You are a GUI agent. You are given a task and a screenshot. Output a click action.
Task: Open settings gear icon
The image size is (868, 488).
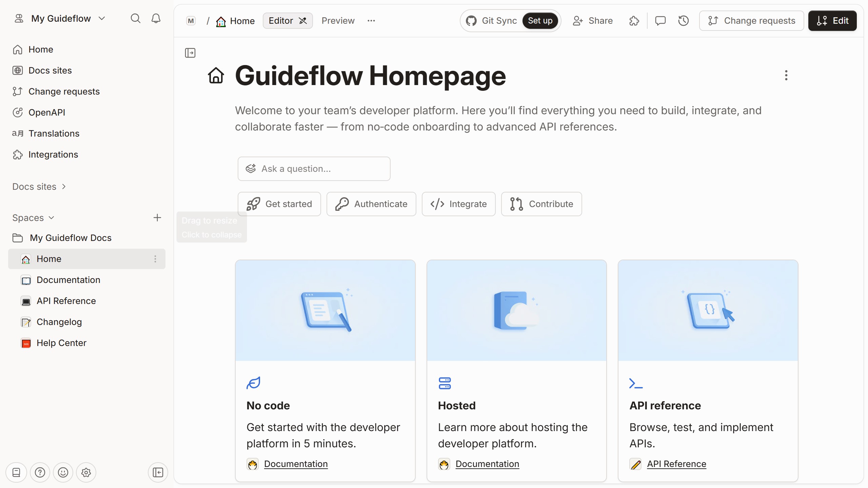click(x=86, y=472)
